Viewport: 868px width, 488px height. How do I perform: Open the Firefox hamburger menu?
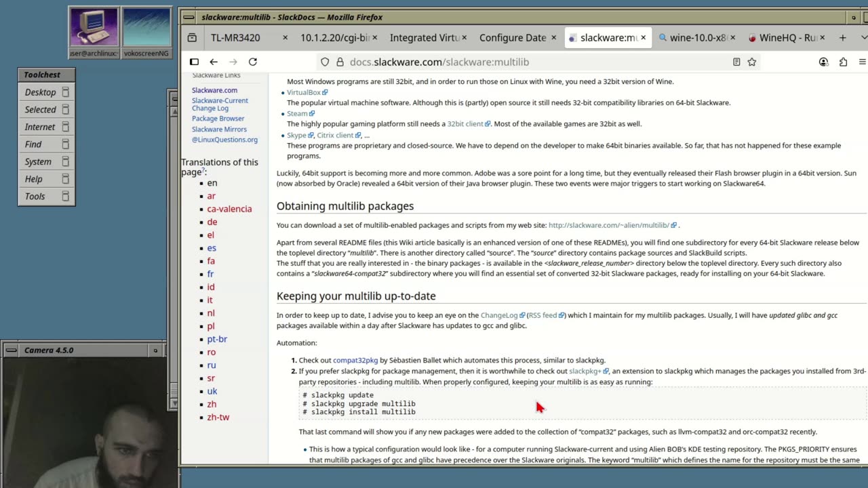[x=863, y=62]
